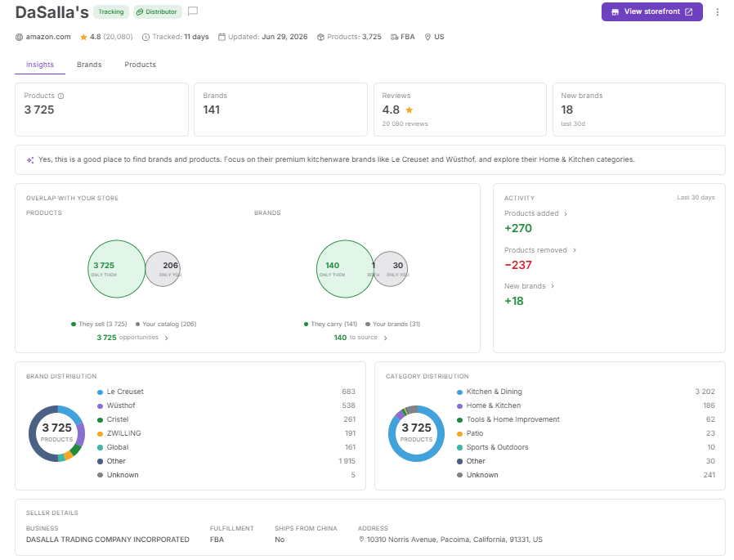The height and width of the screenshot is (560, 734).
Task: Click the orange star in Reviews card
Action: coord(410,110)
